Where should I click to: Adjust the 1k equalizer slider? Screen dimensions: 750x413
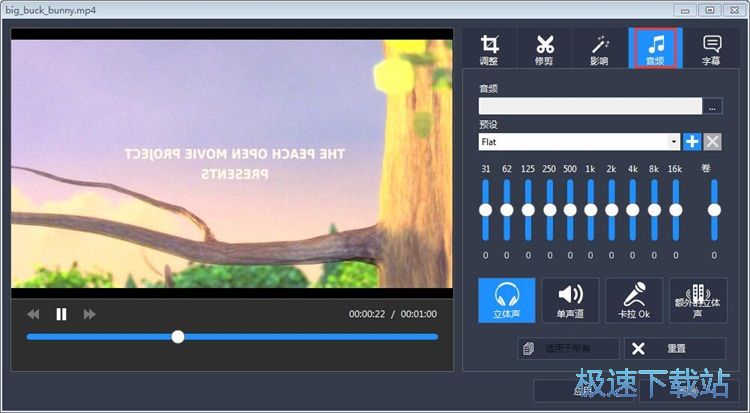[591, 210]
